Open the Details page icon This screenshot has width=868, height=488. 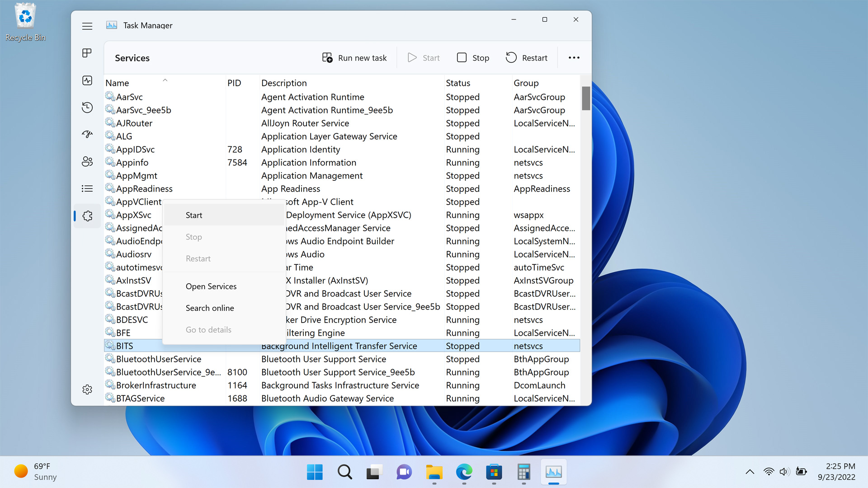87,188
